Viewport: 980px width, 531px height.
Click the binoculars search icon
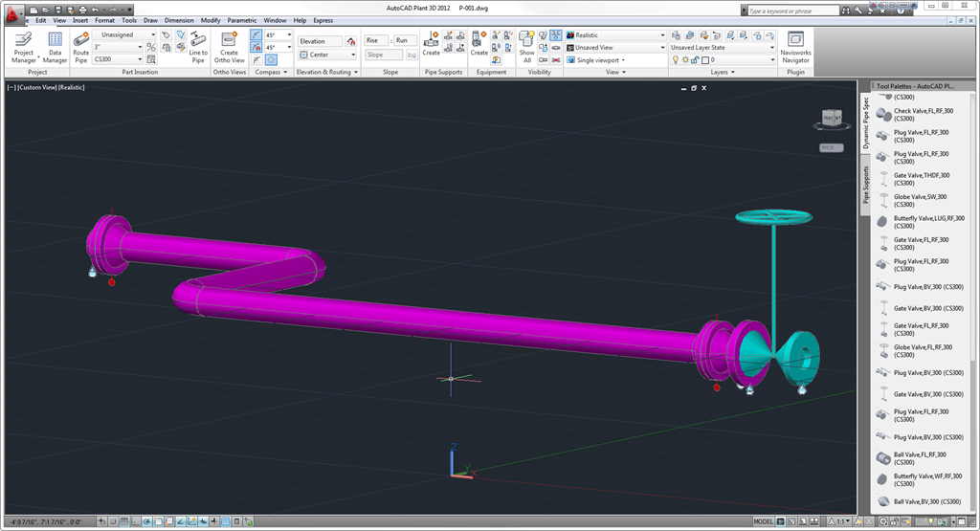(x=846, y=10)
